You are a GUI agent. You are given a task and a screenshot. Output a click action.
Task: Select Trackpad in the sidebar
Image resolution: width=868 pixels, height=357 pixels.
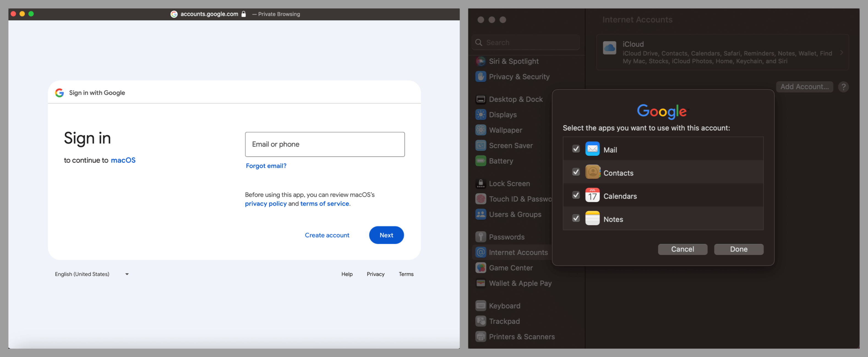(504, 321)
